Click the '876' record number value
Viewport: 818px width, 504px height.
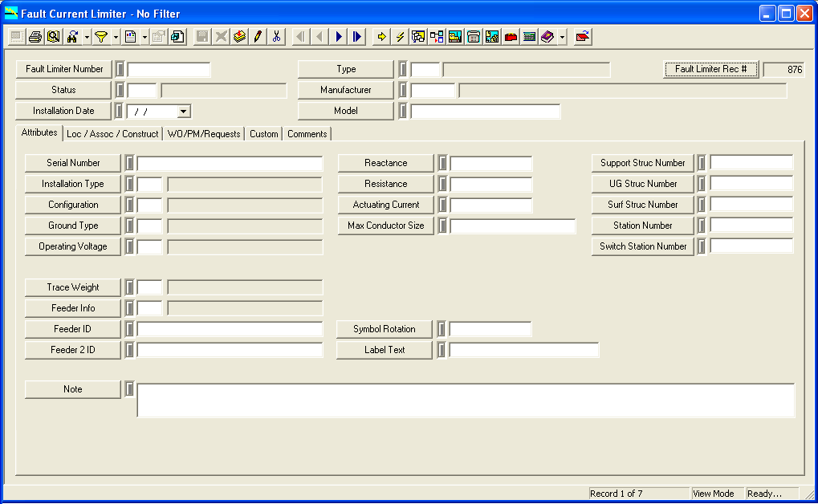tap(795, 69)
